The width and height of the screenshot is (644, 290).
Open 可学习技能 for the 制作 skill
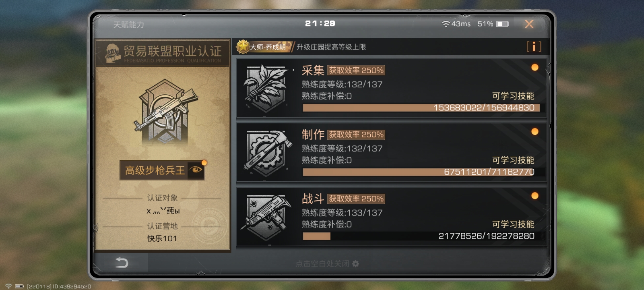click(x=513, y=160)
